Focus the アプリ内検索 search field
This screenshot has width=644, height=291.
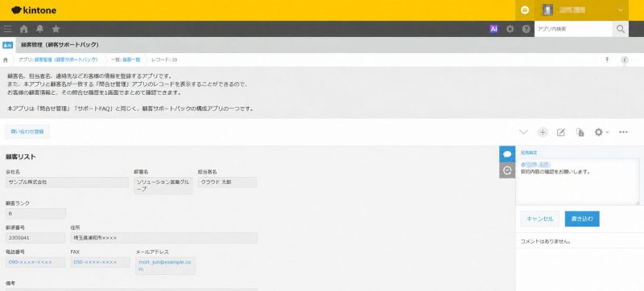pyautogui.click(x=573, y=29)
